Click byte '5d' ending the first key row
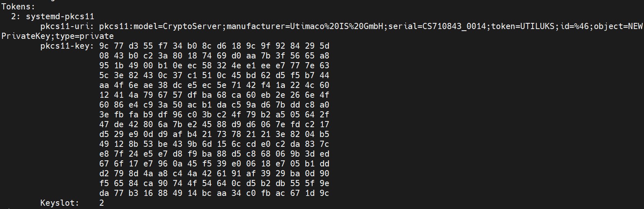The image size is (644, 209). coord(324,46)
